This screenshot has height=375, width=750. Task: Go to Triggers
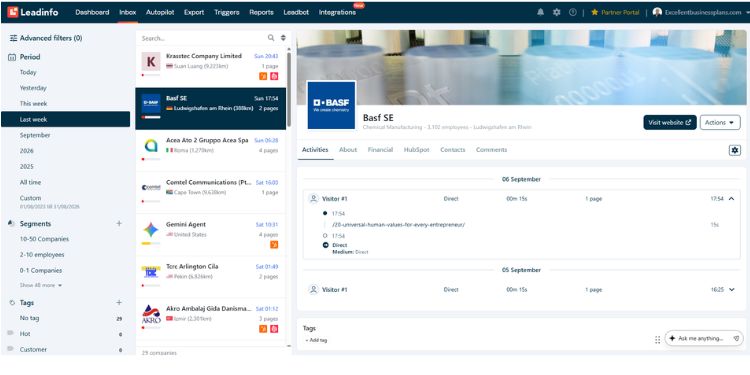pyautogui.click(x=227, y=12)
